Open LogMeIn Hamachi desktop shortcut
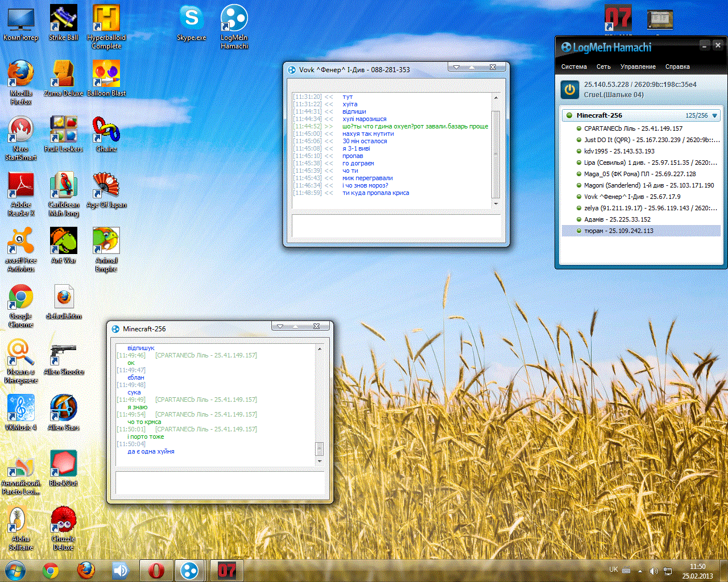Screen dimensions: 728x582 pyautogui.click(x=234, y=27)
